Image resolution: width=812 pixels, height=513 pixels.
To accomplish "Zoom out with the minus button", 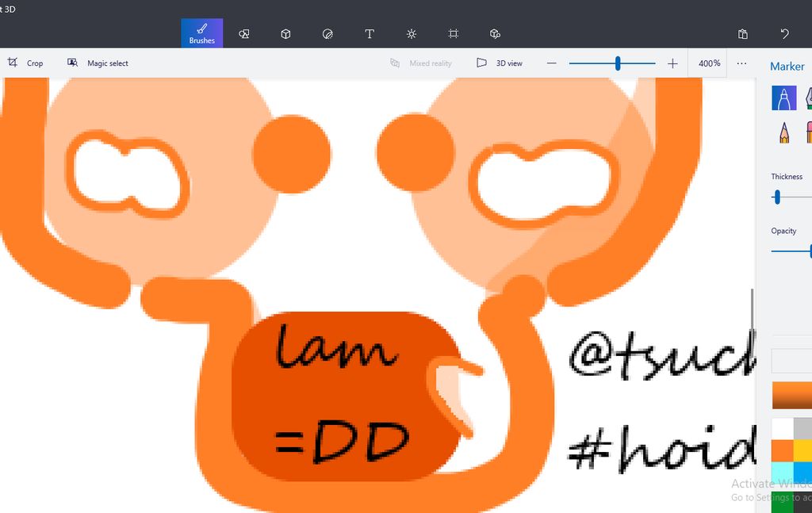I will coord(552,63).
